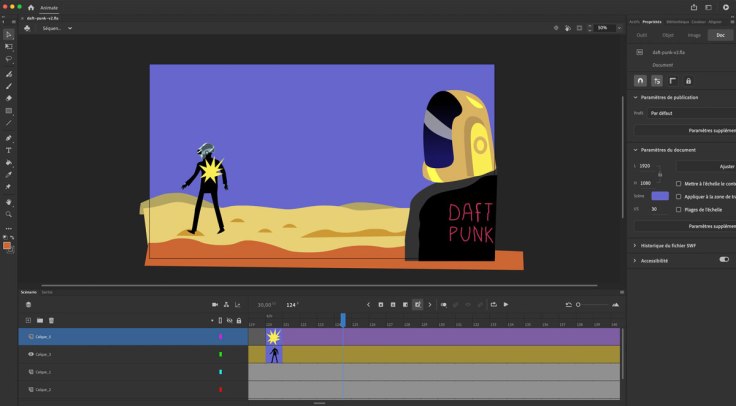
Task: Click the test movie play icon at top right
Action: click(x=726, y=8)
